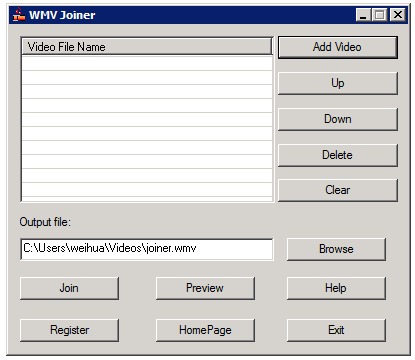Focus the output file path field

tap(147, 249)
